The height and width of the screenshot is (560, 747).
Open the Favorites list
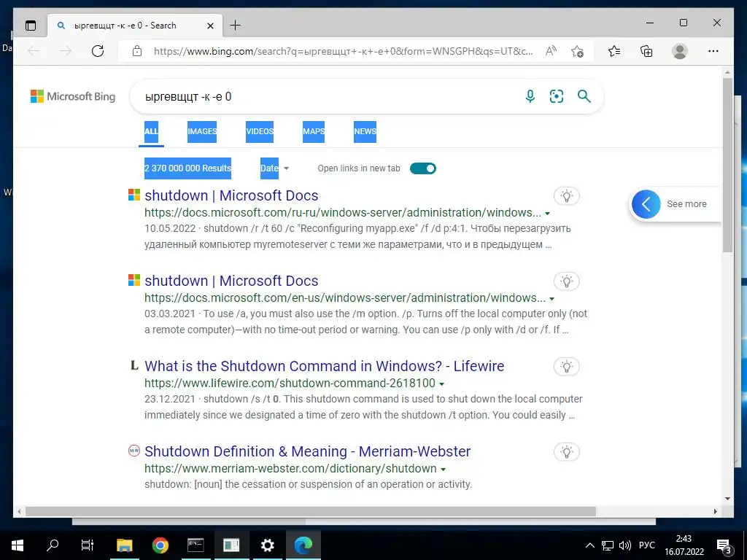[614, 51]
